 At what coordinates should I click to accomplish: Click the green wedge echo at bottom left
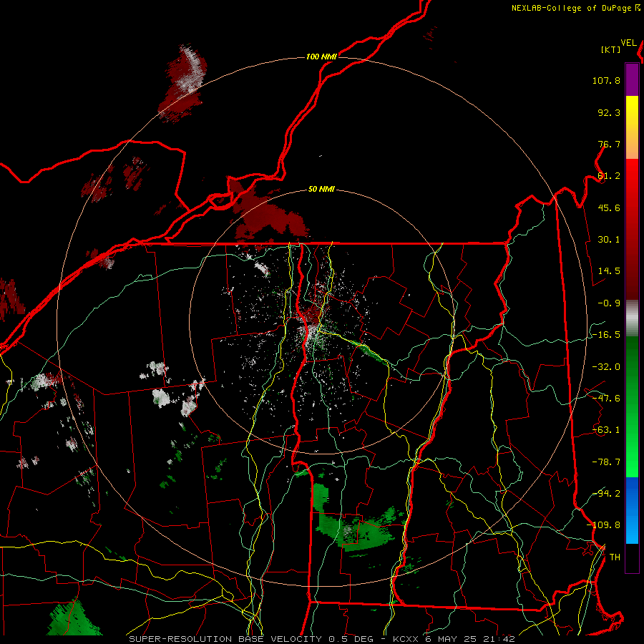click(x=74, y=618)
